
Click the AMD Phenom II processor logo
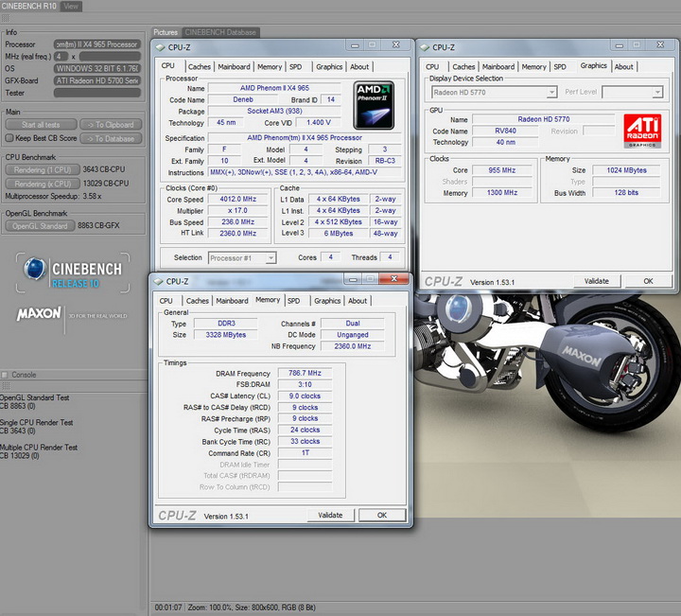tap(375, 105)
